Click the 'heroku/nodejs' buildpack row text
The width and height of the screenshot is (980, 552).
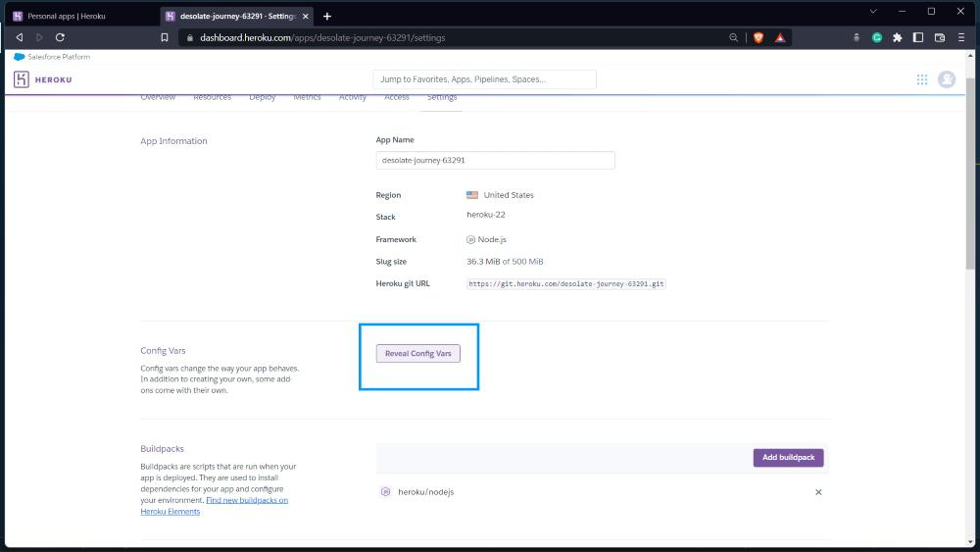pos(425,492)
